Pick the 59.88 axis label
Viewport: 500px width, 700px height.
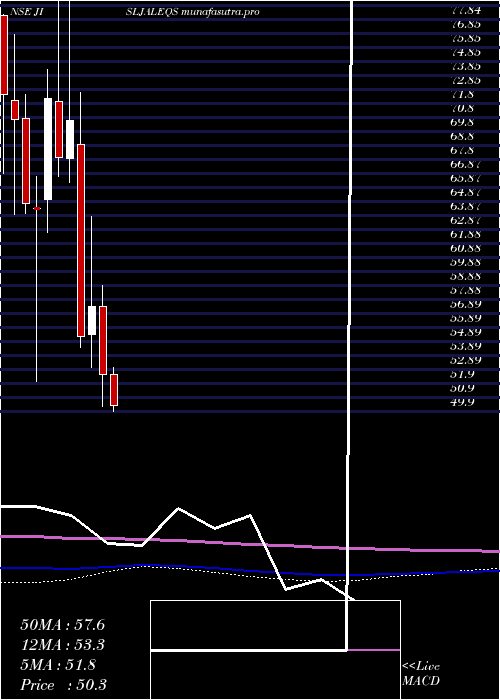click(x=465, y=262)
